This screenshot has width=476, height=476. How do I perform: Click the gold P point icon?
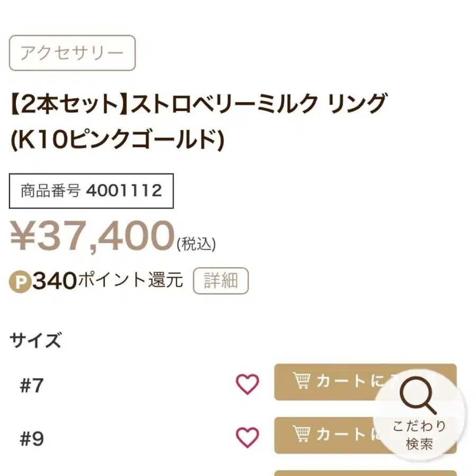pyautogui.click(x=20, y=282)
